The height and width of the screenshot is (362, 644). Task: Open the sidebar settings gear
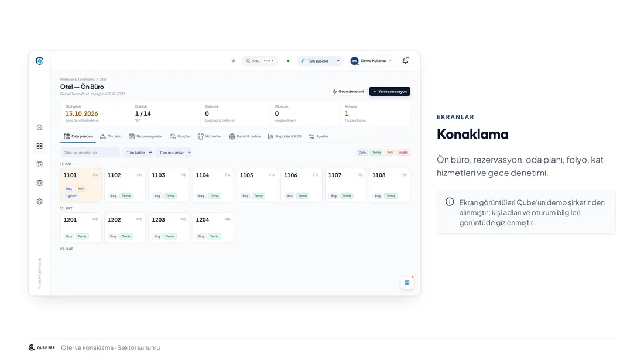[39, 202]
